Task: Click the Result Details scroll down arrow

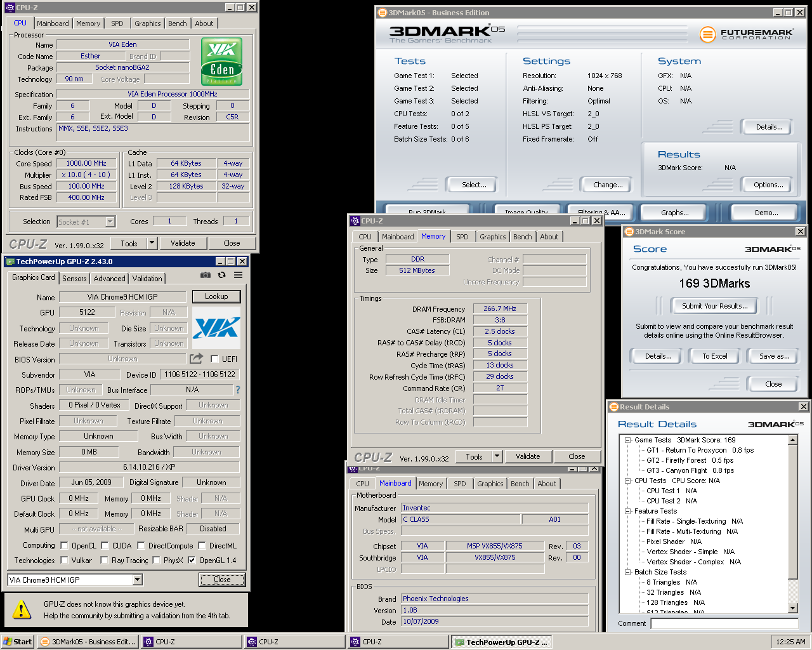Action: point(792,608)
